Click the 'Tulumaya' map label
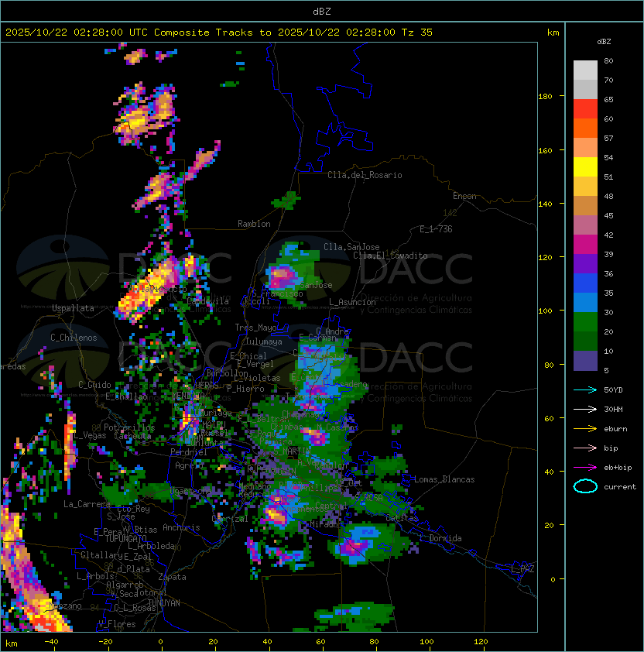This screenshot has width=644, height=652. pos(264,341)
